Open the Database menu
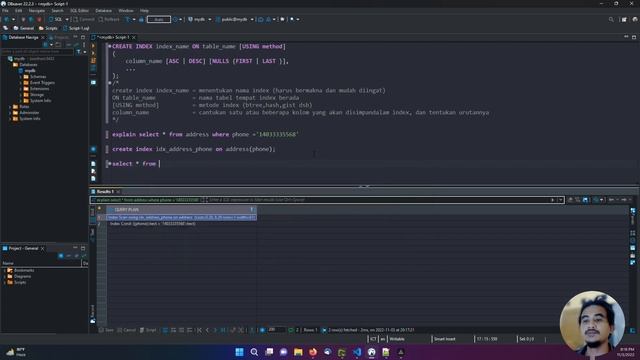The width and height of the screenshot is (640, 360). click(x=103, y=11)
